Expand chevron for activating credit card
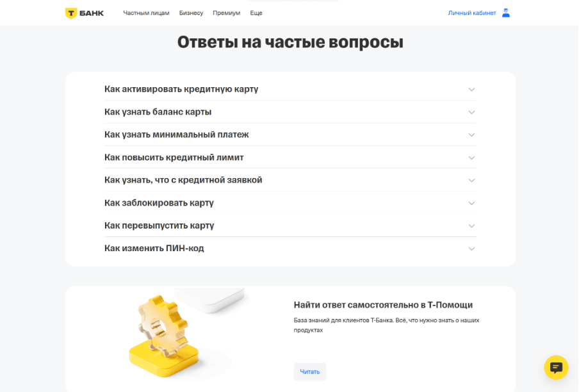Image resolution: width=579 pixels, height=392 pixels. click(471, 89)
